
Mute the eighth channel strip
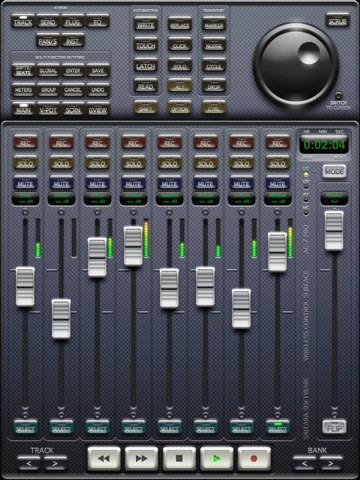click(x=277, y=183)
